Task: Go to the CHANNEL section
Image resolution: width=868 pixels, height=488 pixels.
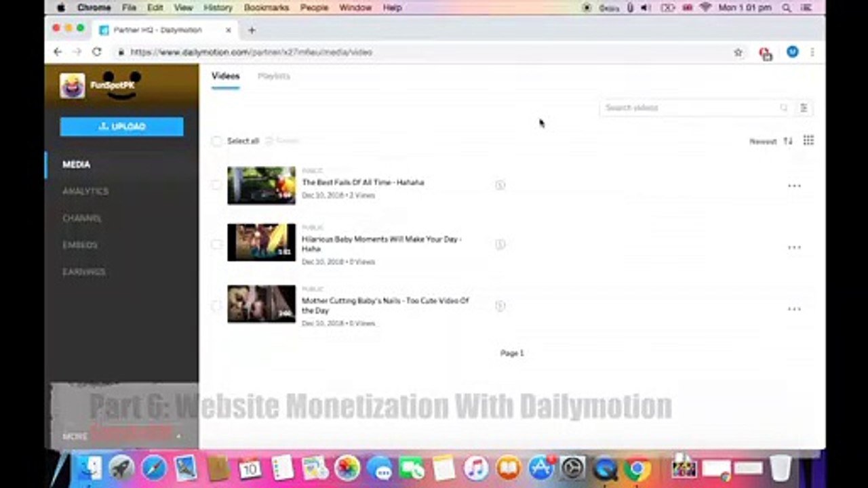Action: (82, 218)
